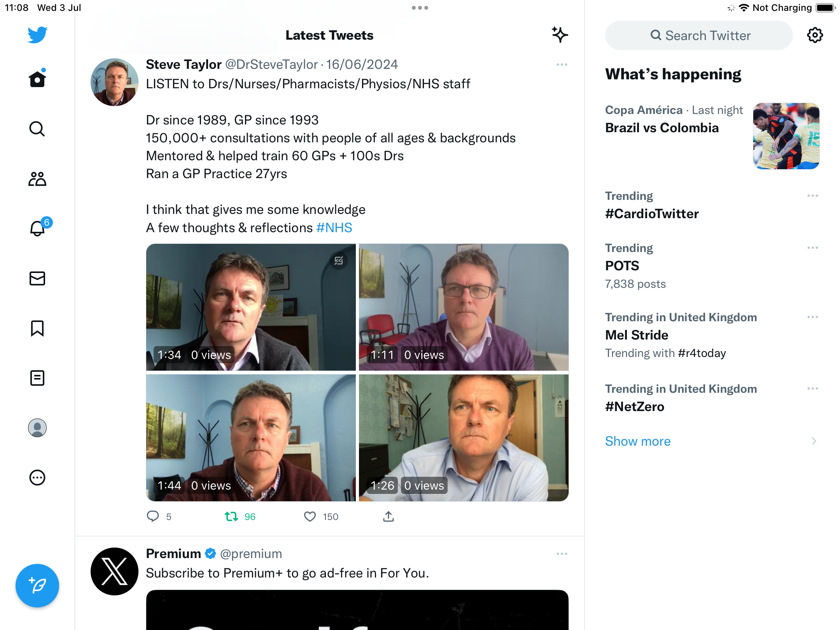Screen dimensions: 840x630
Task: Open the Lists icon in sidebar
Action: coord(37,378)
